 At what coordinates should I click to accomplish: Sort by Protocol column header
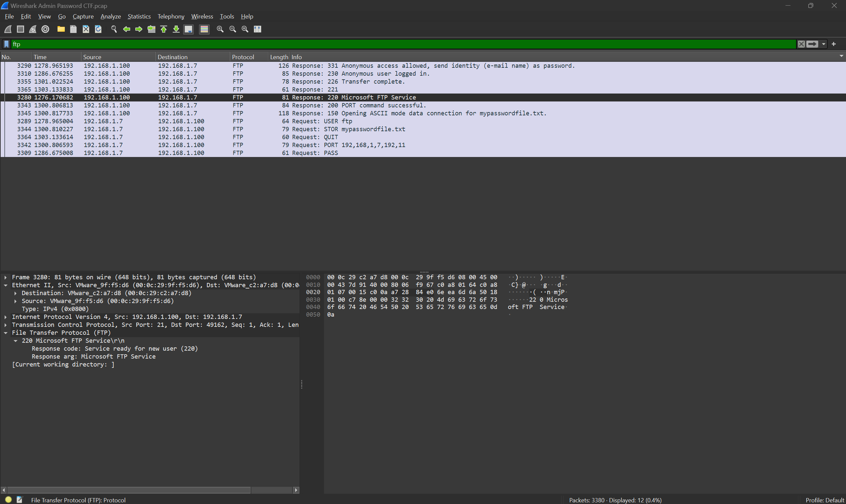click(x=249, y=57)
